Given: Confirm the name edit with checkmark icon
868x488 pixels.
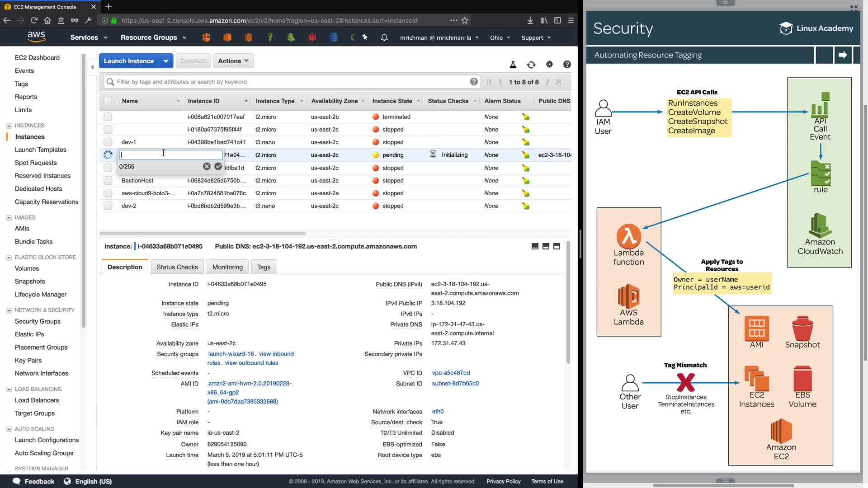Looking at the screenshot, I should click(218, 166).
